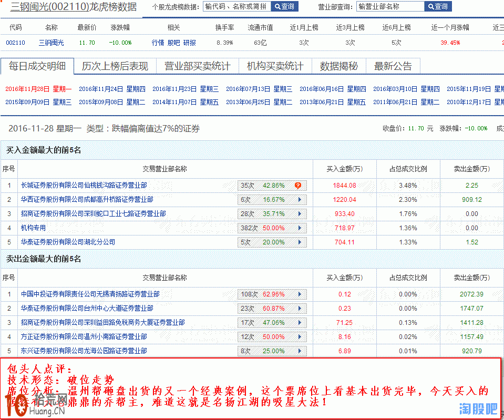Expand 东兴证券龙海公园路 8次 stats arrow
The width and height of the screenshot is (504, 420).
pyautogui.click(x=300, y=351)
